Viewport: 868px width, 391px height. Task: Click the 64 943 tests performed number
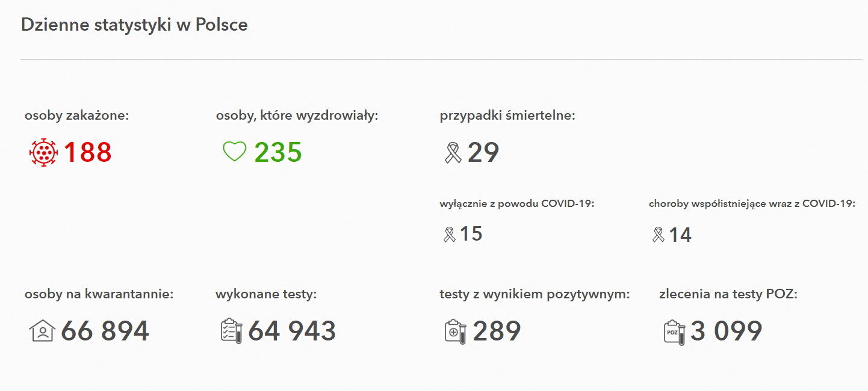292,331
